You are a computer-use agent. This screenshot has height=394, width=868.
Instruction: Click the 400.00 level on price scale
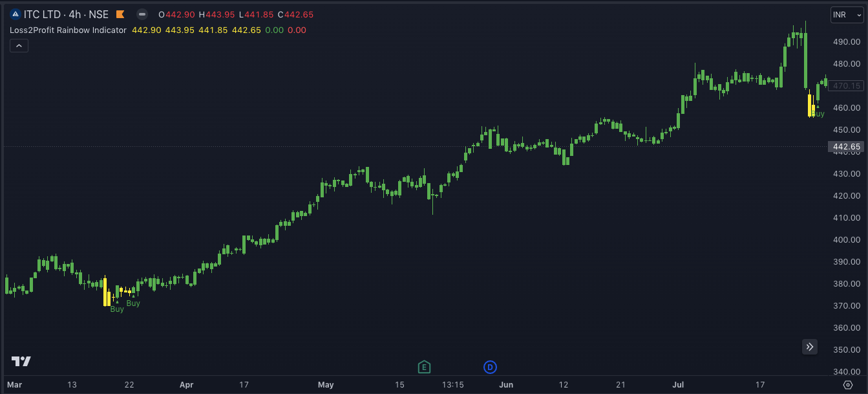pos(847,240)
